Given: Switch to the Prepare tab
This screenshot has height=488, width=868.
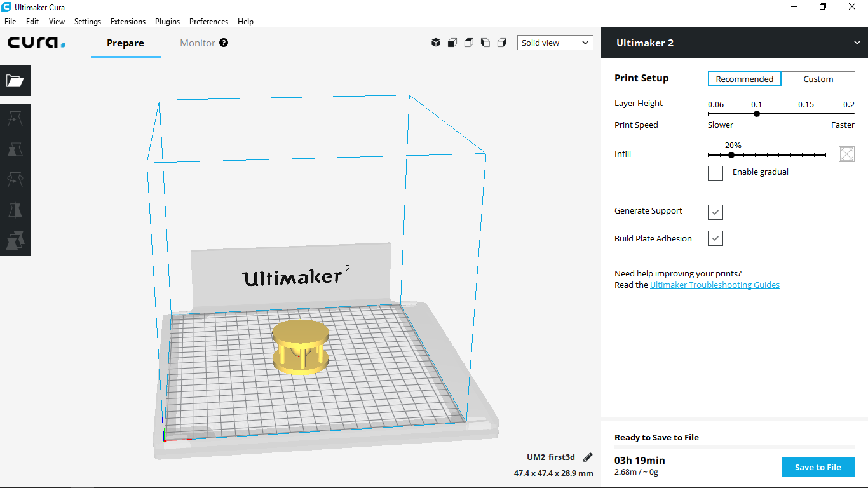Looking at the screenshot, I should [x=125, y=43].
